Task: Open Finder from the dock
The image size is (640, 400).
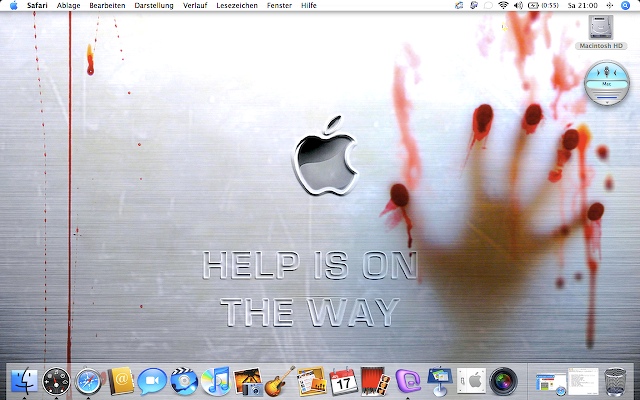Action: (25, 380)
